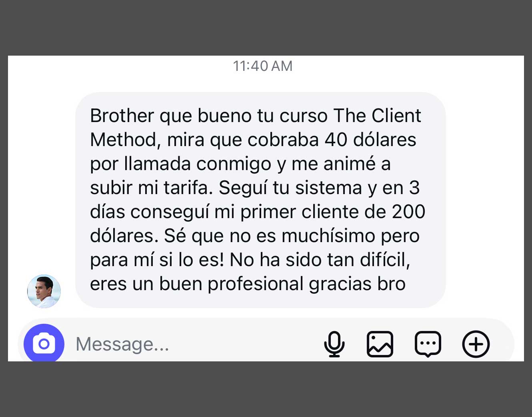Screen dimensions: 532x417
Task: Click "buen profesional" in the last line
Action: (231, 284)
